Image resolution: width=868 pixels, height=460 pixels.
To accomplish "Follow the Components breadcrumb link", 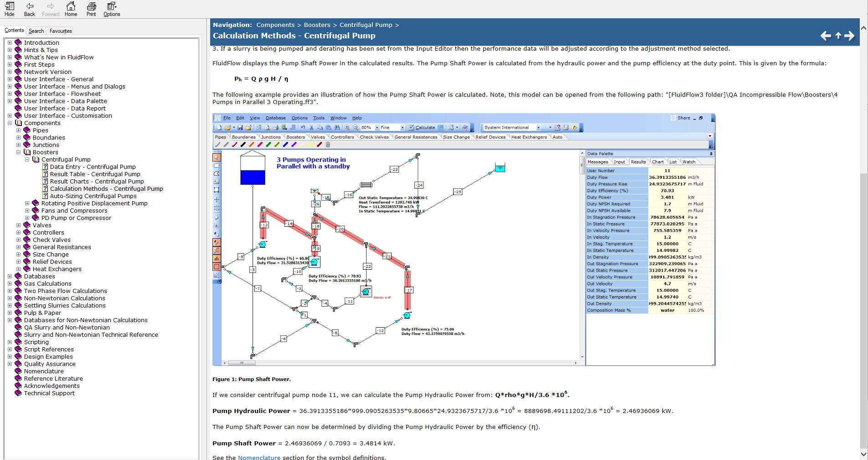I will [x=275, y=25].
